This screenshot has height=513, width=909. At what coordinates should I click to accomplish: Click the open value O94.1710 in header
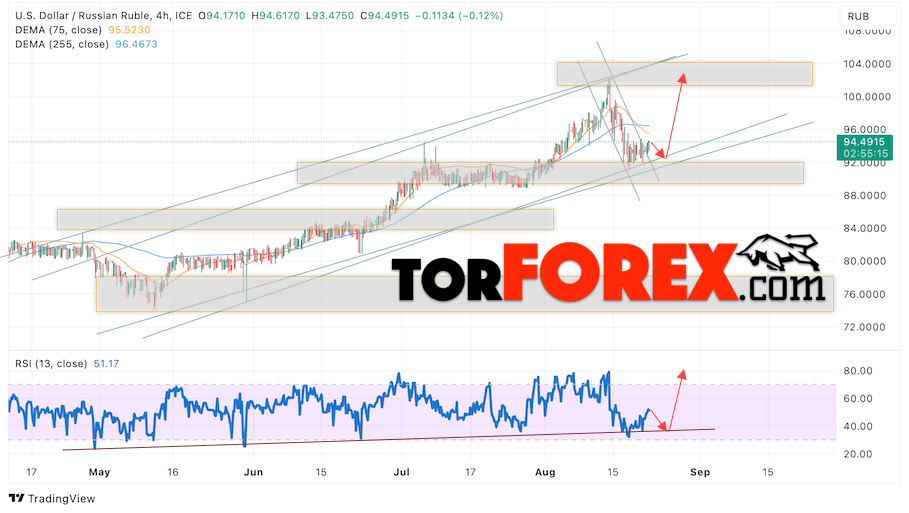coord(222,16)
